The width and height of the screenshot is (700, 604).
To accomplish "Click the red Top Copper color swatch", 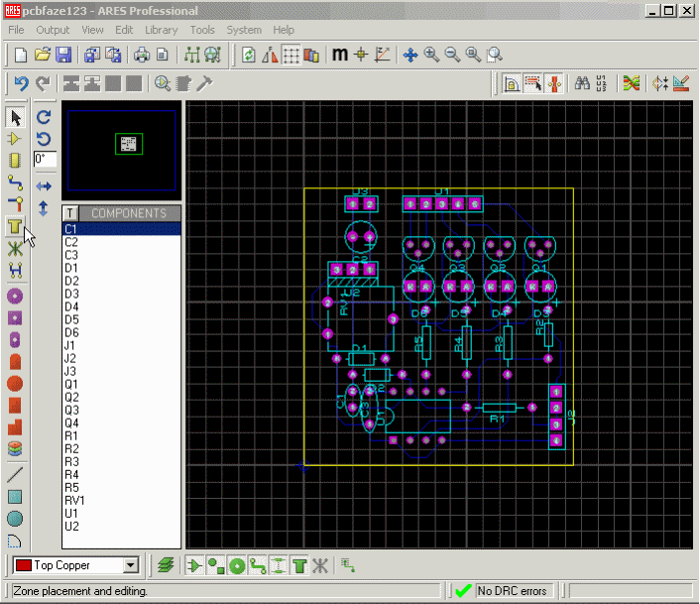I will coord(23,565).
